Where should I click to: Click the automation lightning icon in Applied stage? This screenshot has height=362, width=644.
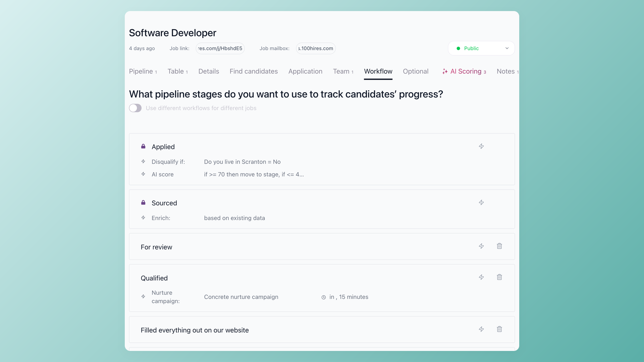[x=481, y=146]
